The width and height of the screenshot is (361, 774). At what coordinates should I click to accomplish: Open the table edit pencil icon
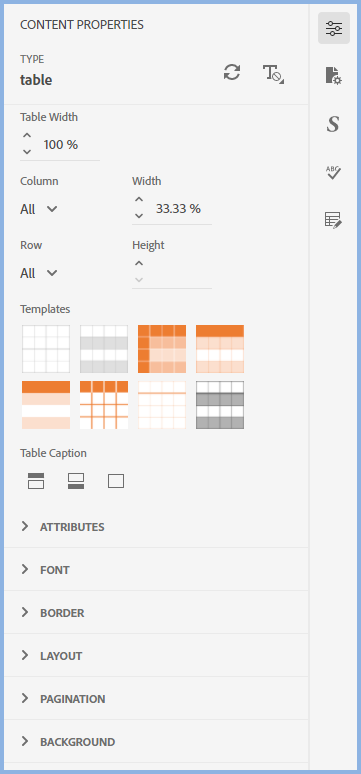[333, 220]
